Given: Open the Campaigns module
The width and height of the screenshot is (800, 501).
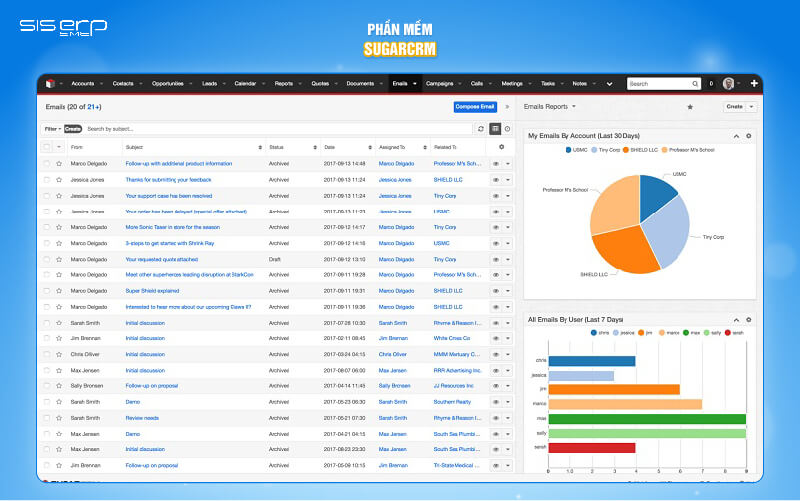Looking at the screenshot, I should pos(439,84).
